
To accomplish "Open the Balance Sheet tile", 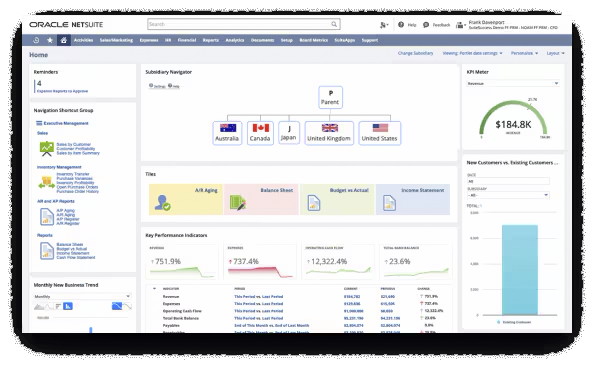I will pyautogui.click(x=261, y=200).
